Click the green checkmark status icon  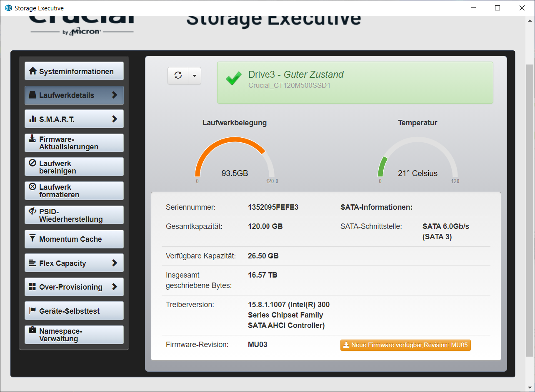[x=234, y=78]
